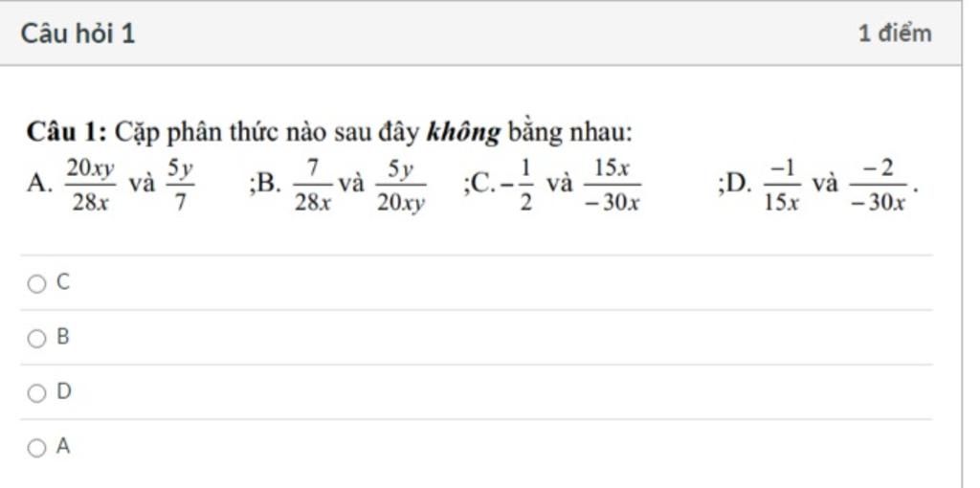The height and width of the screenshot is (488, 980).
Task: Click fraction 20xy over 28x in option A
Action: pos(91,185)
